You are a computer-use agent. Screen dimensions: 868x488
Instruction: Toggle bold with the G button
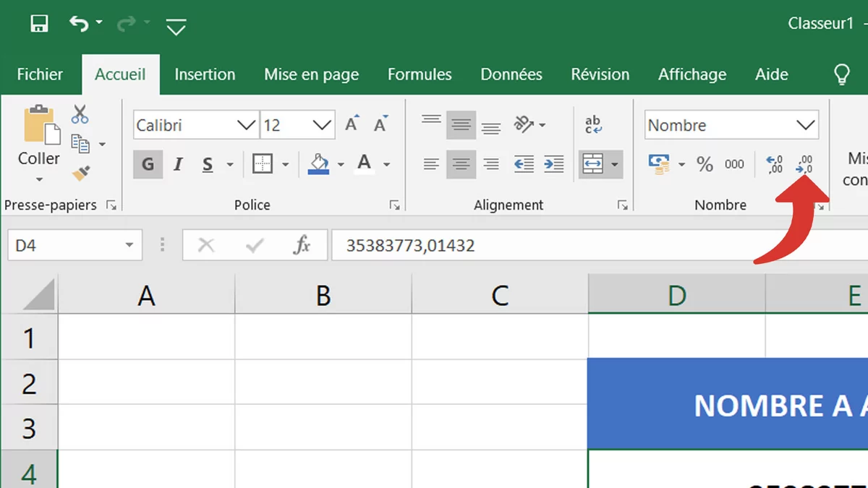pyautogui.click(x=148, y=165)
